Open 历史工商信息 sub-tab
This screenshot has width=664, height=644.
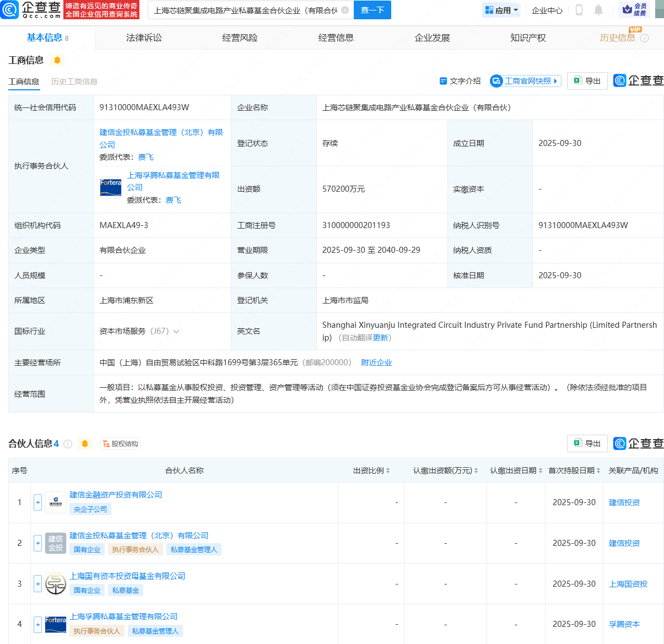(74, 82)
